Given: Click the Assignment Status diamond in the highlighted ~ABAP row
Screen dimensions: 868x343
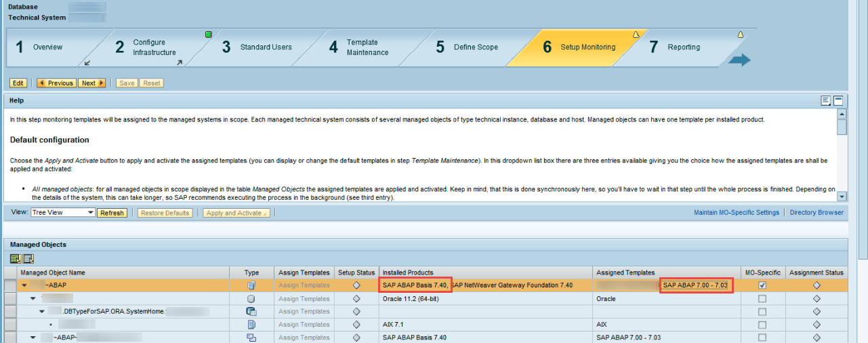Looking at the screenshot, I should [817, 285].
